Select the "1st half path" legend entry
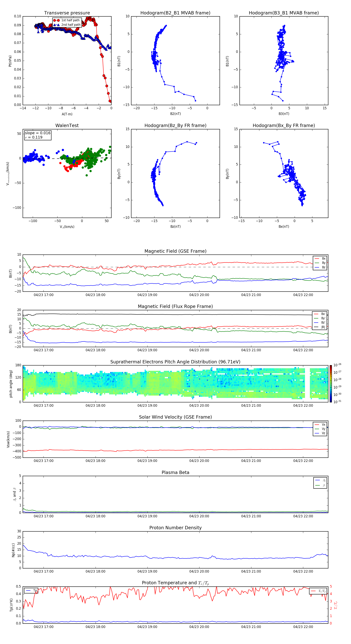The height and width of the screenshot is (644, 351). coord(67,20)
